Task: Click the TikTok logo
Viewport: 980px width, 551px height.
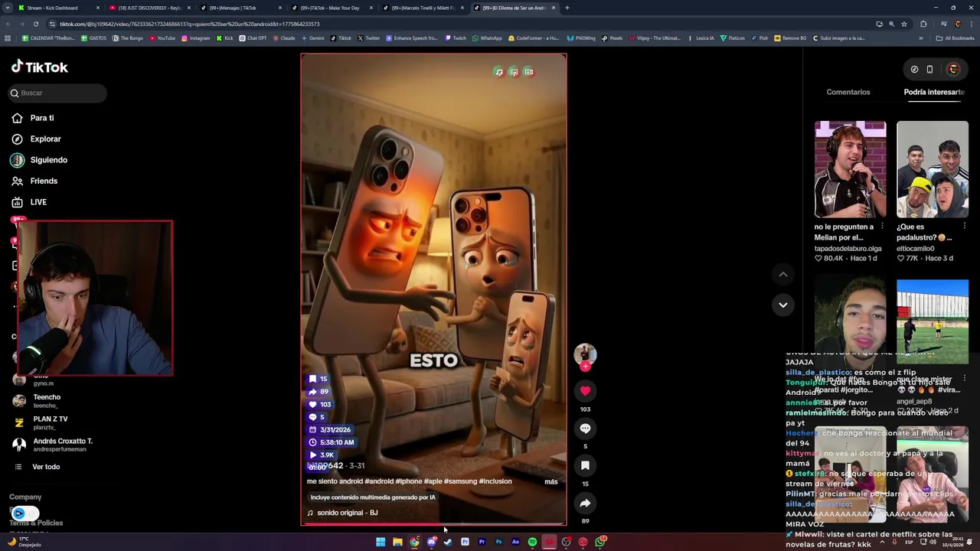Action: (x=39, y=67)
